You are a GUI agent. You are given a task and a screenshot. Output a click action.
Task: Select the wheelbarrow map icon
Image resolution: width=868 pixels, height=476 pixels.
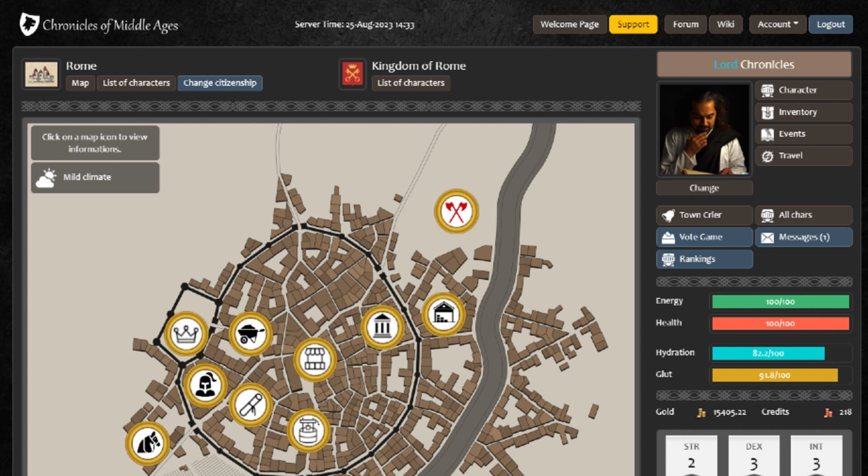[250, 334]
